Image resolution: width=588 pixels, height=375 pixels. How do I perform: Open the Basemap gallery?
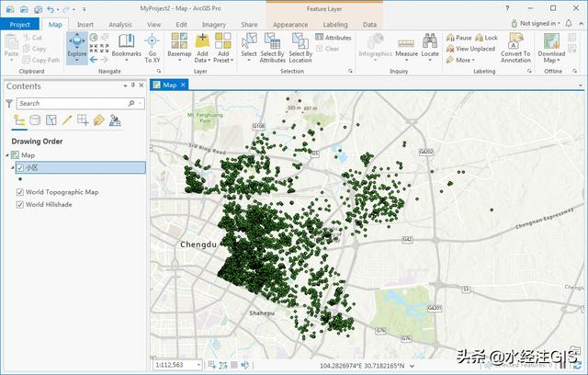click(179, 47)
